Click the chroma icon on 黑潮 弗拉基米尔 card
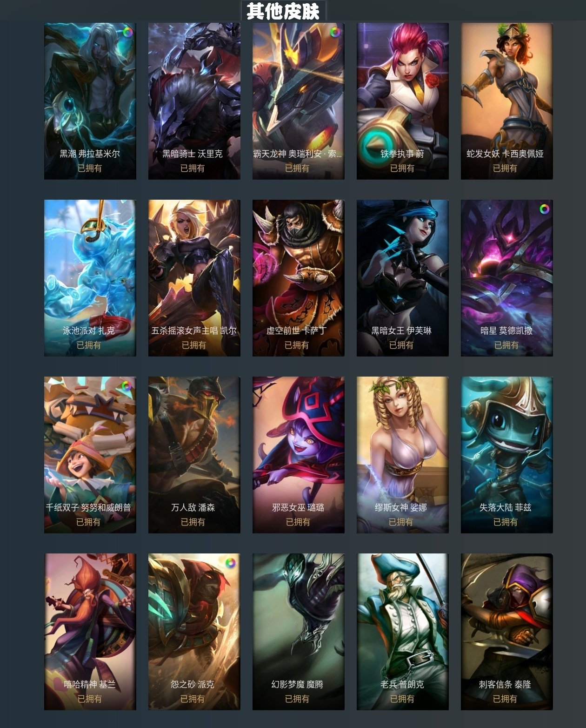The image size is (586, 728). click(127, 33)
